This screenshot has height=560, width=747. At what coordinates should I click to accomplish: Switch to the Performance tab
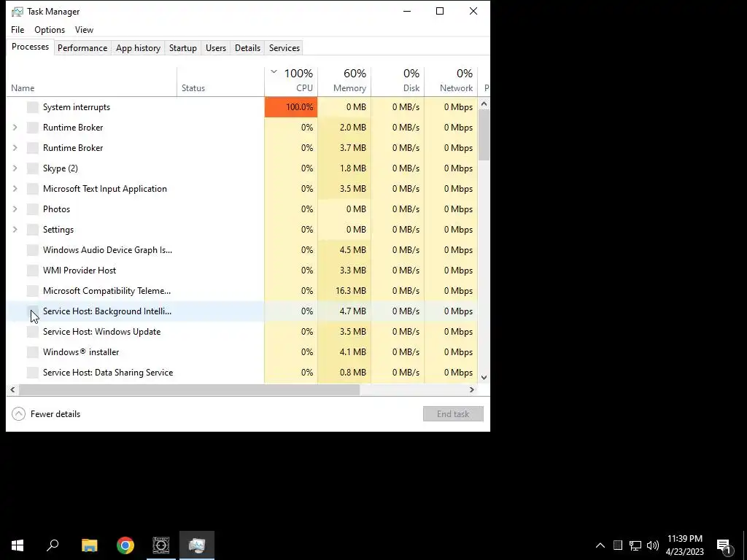[x=82, y=48]
